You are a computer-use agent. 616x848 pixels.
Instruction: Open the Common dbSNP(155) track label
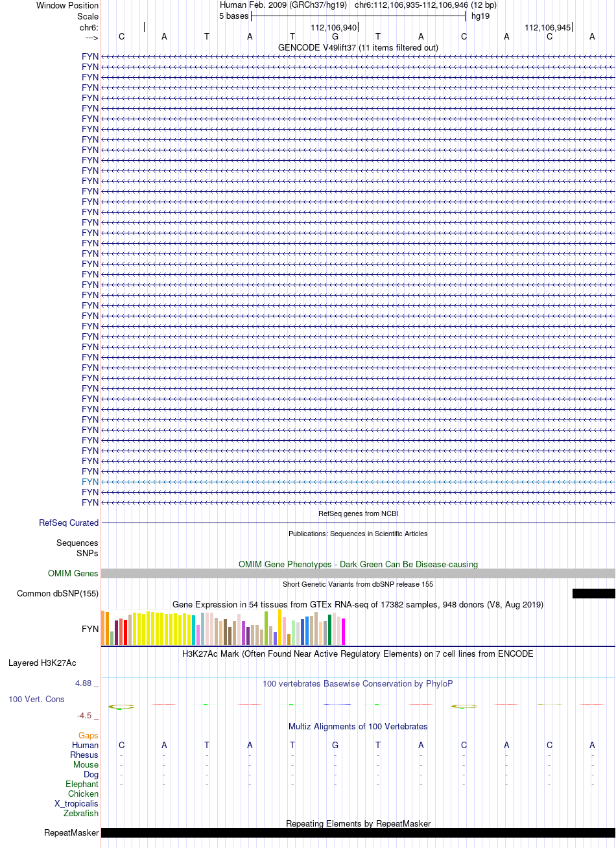point(58,593)
